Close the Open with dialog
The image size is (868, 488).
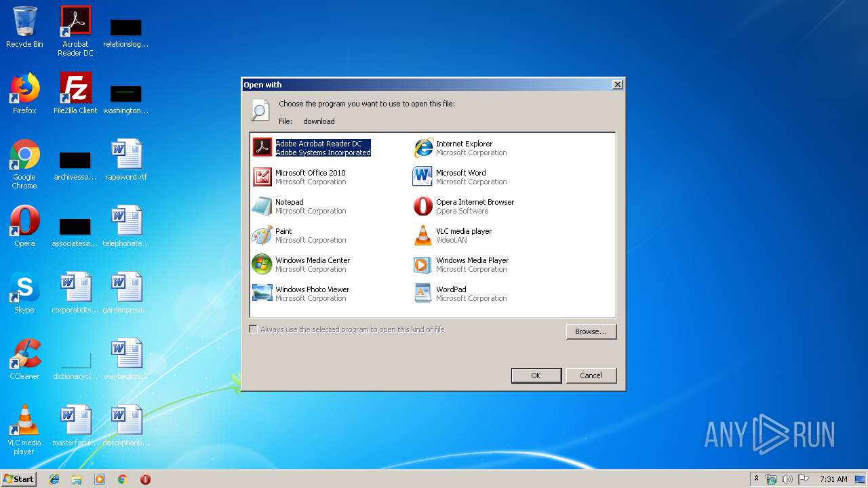(617, 85)
